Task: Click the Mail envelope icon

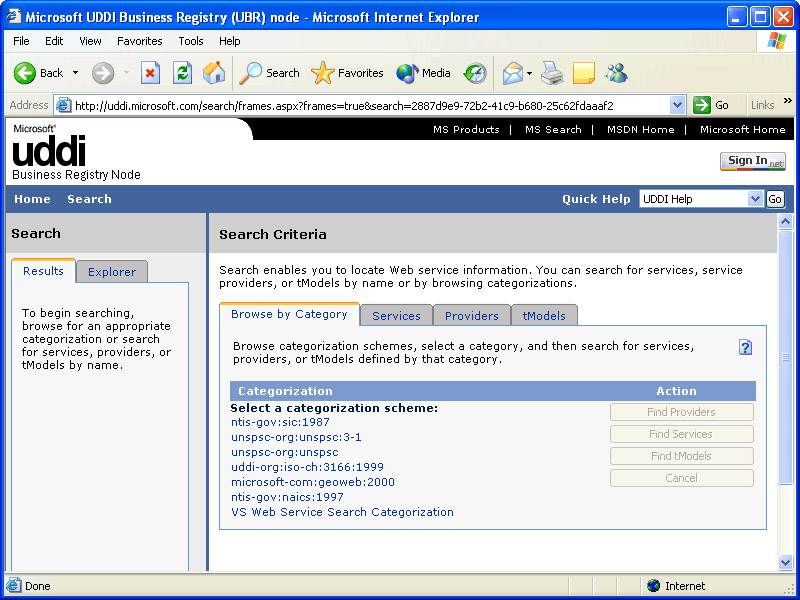Action: coord(512,73)
